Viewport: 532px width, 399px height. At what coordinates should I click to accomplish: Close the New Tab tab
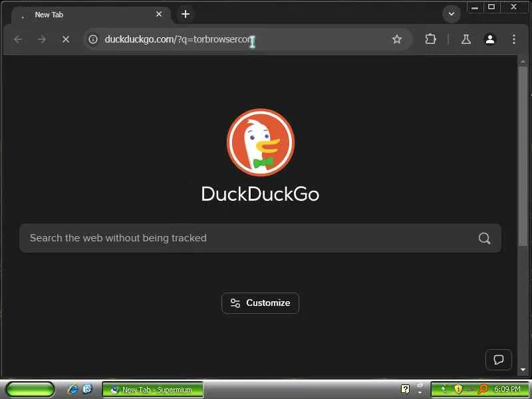(159, 14)
